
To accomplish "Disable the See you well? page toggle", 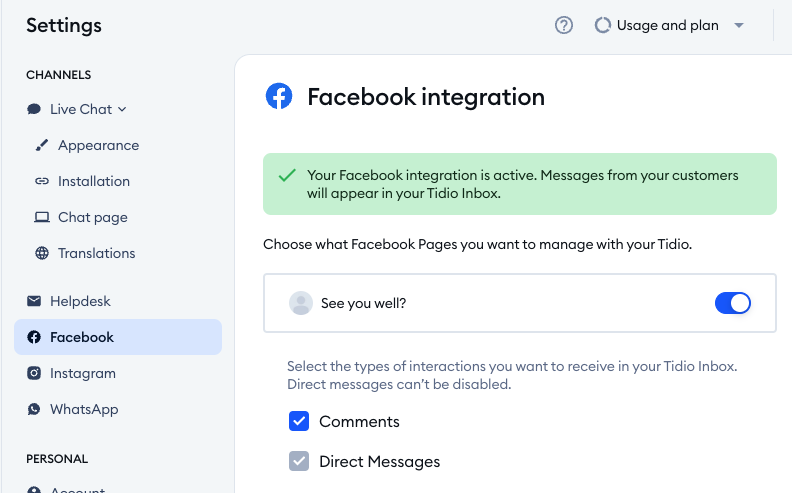I will (x=732, y=303).
